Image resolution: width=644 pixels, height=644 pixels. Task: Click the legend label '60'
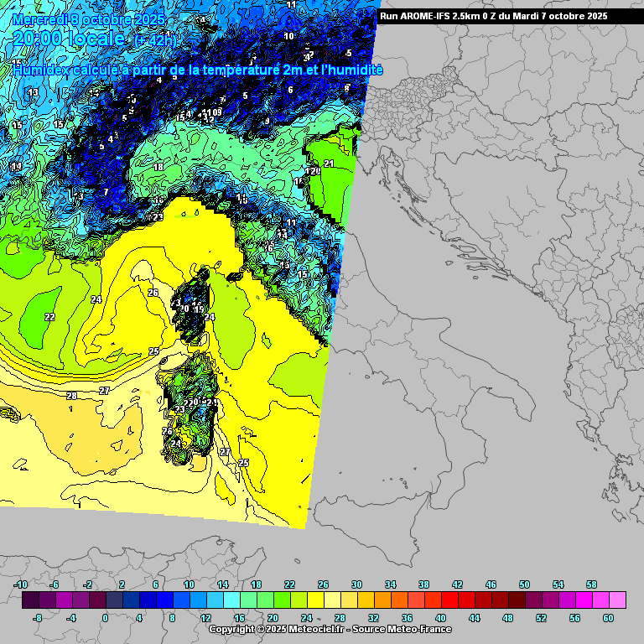coord(608,618)
